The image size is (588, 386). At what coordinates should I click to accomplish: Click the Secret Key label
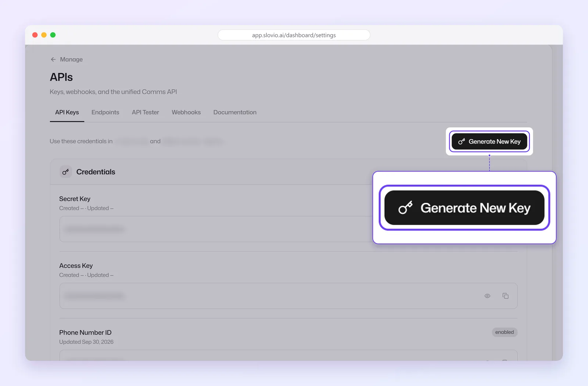[x=75, y=199]
